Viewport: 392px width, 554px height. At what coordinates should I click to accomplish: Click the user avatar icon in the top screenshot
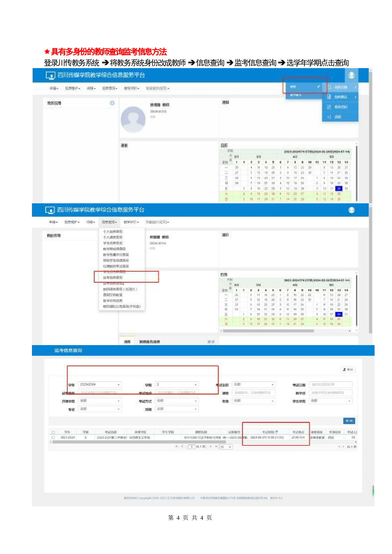[351, 75]
